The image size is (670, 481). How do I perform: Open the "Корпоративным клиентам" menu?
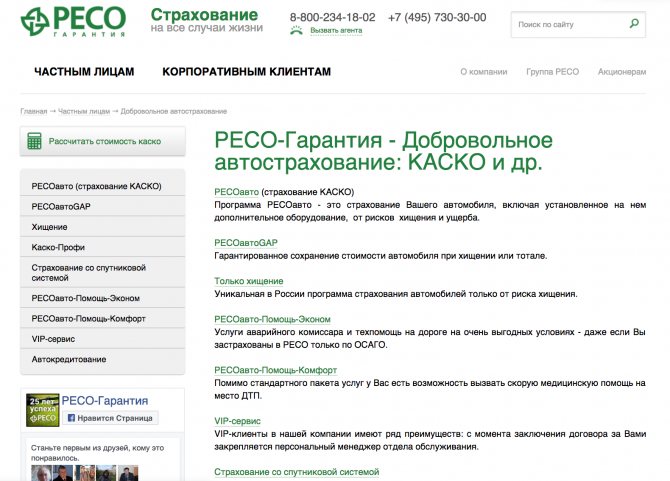(x=246, y=72)
